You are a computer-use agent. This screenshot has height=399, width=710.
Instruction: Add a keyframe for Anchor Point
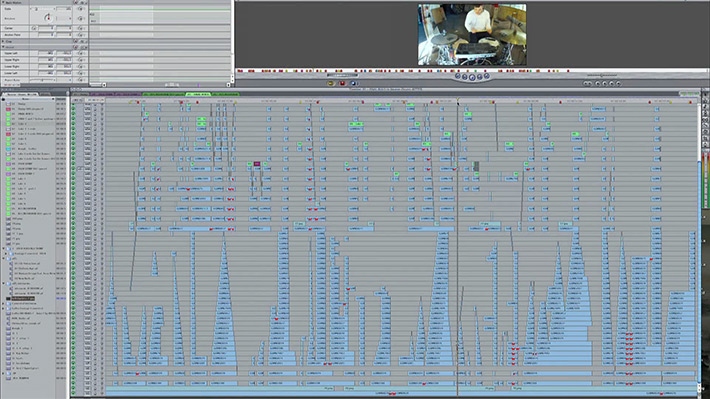point(81,34)
